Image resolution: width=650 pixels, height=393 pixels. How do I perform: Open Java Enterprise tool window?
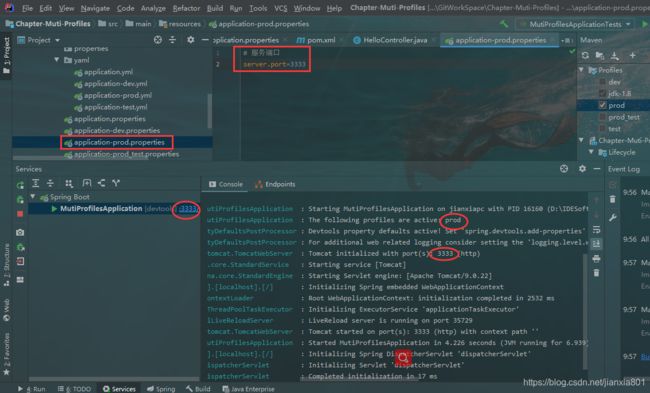point(248,389)
